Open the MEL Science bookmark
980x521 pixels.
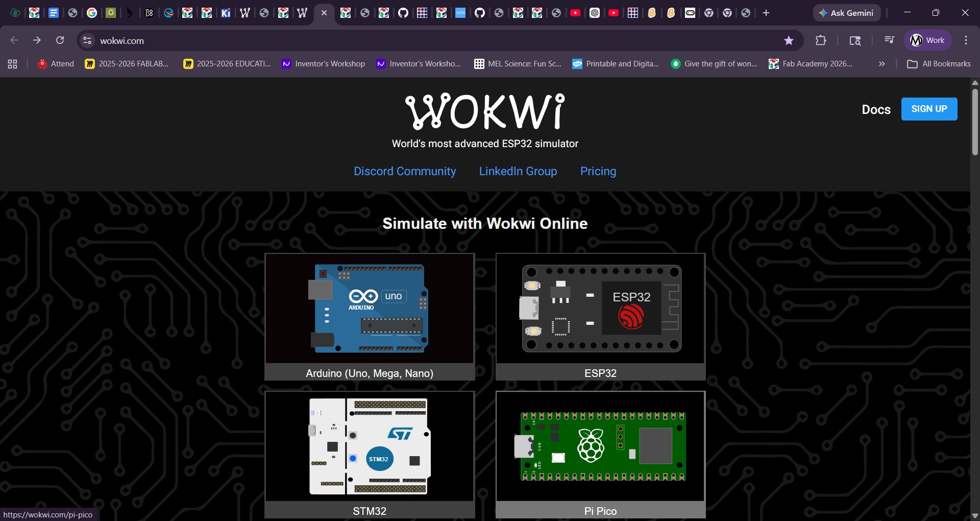click(518, 64)
